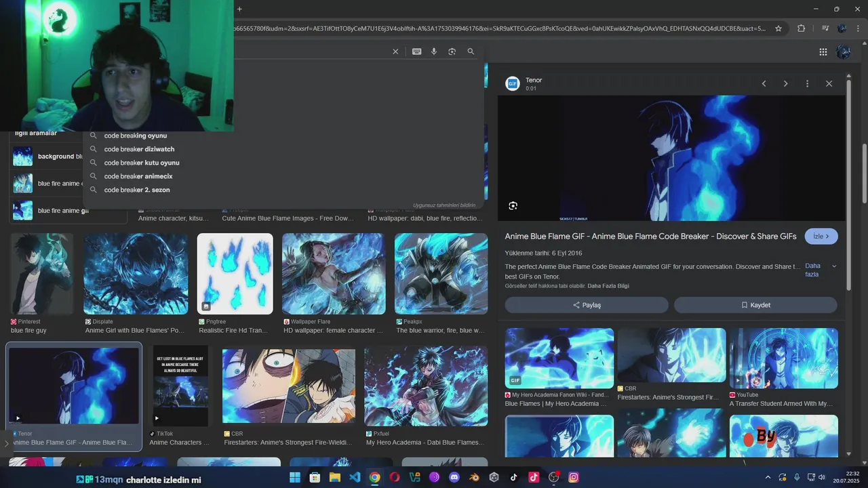The width and height of the screenshot is (868, 488).
Task: Select suggestion code breaker diziwatch
Action: coord(139,149)
